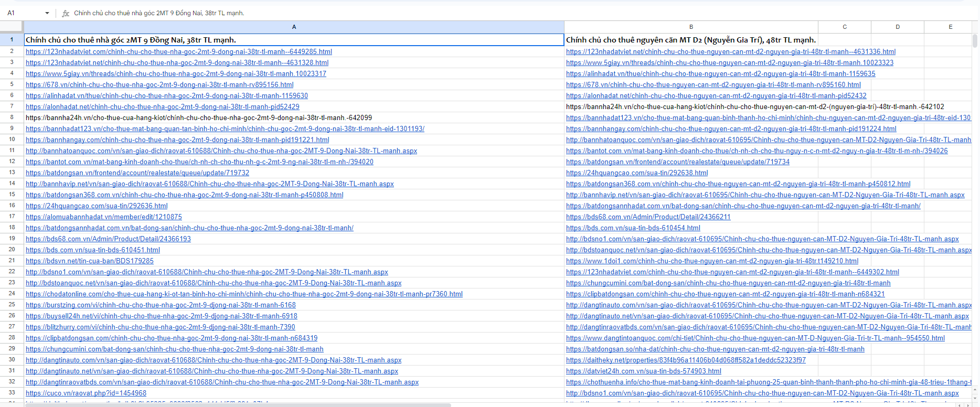Select column C header
This screenshot has height=407, width=980.
[845, 27]
